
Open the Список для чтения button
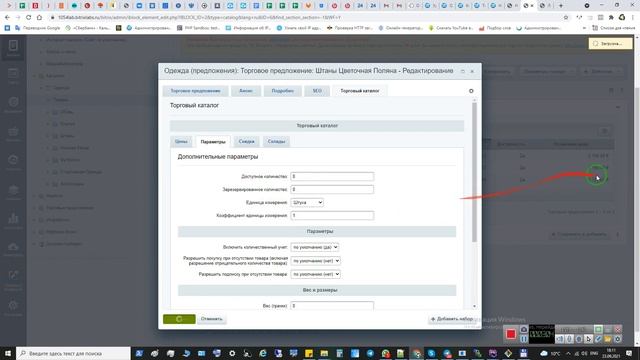[x=614, y=28]
